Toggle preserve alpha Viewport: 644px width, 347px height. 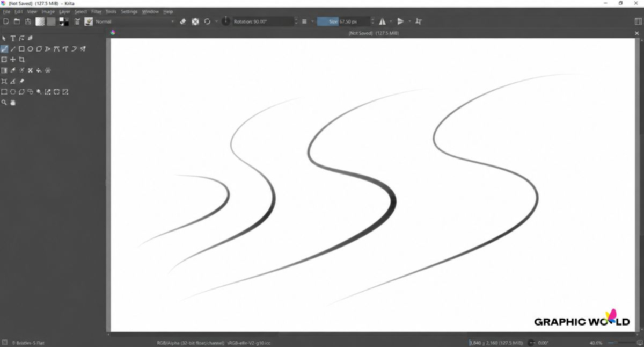(195, 21)
